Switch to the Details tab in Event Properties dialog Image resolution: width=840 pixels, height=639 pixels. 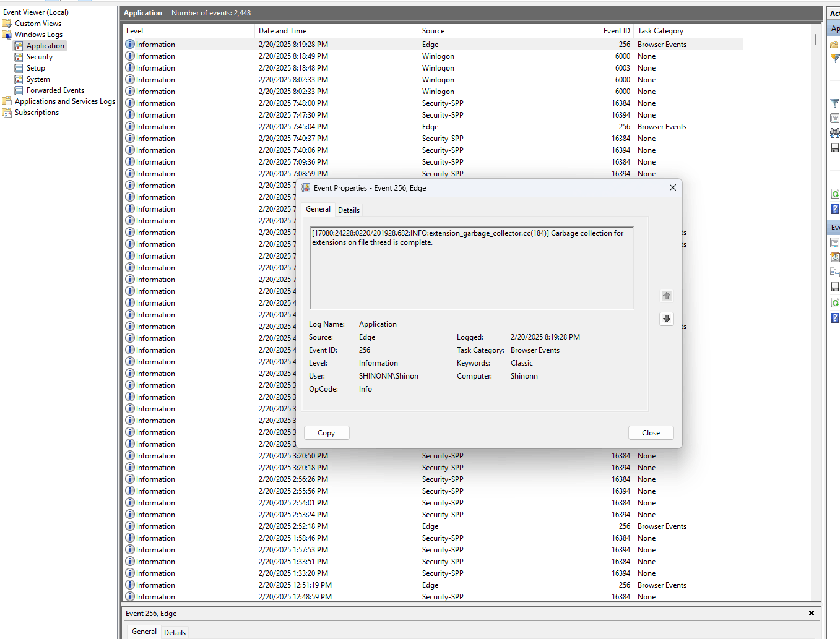[349, 210]
